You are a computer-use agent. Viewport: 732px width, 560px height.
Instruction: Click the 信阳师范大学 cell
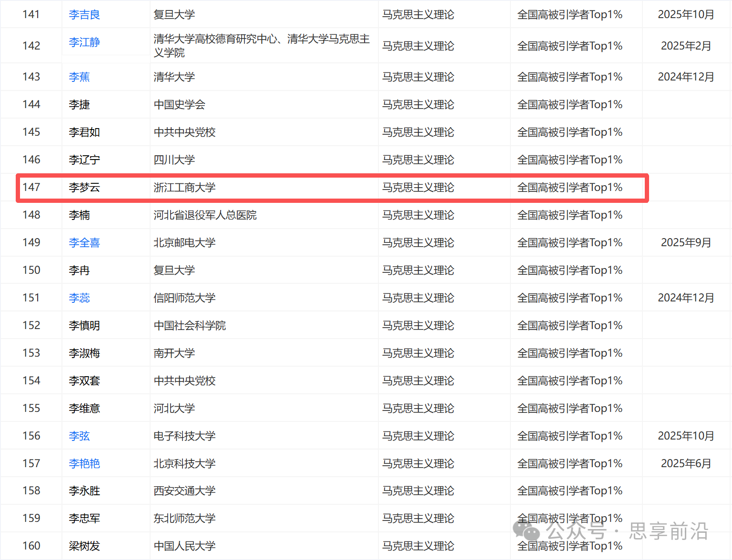[x=184, y=298]
